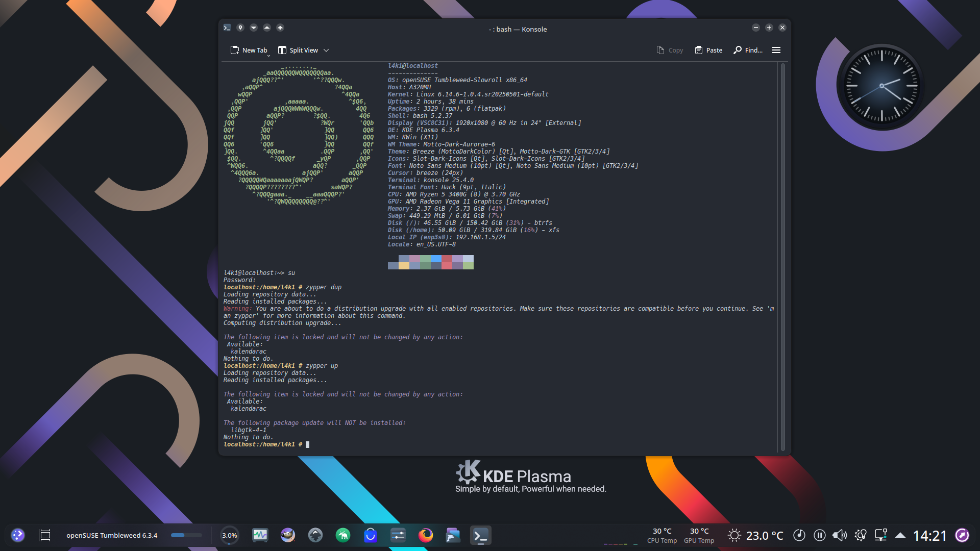Click the purple panel edge icon
The width and height of the screenshot is (980, 551).
[962, 535]
